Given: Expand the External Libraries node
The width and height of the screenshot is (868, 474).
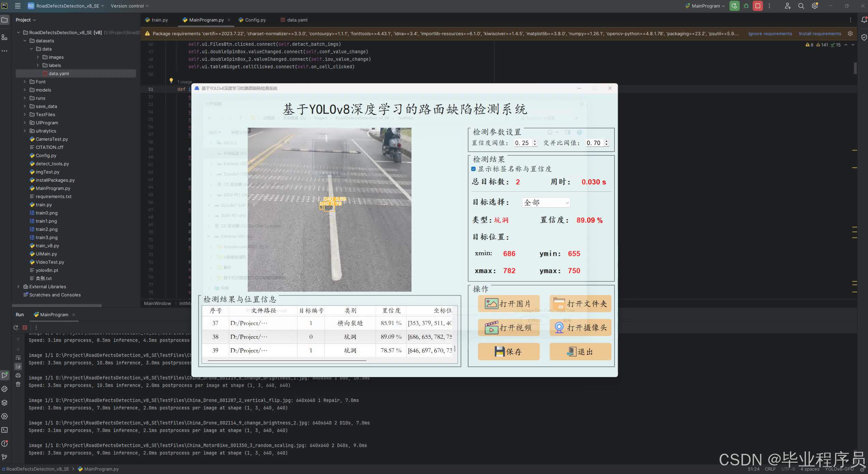Looking at the screenshot, I should tap(18, 287).
